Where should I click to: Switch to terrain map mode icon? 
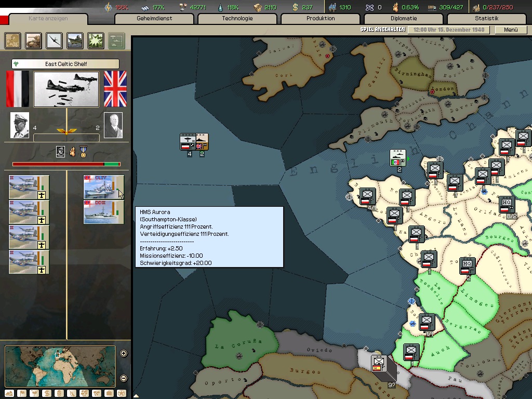(9, 393)
